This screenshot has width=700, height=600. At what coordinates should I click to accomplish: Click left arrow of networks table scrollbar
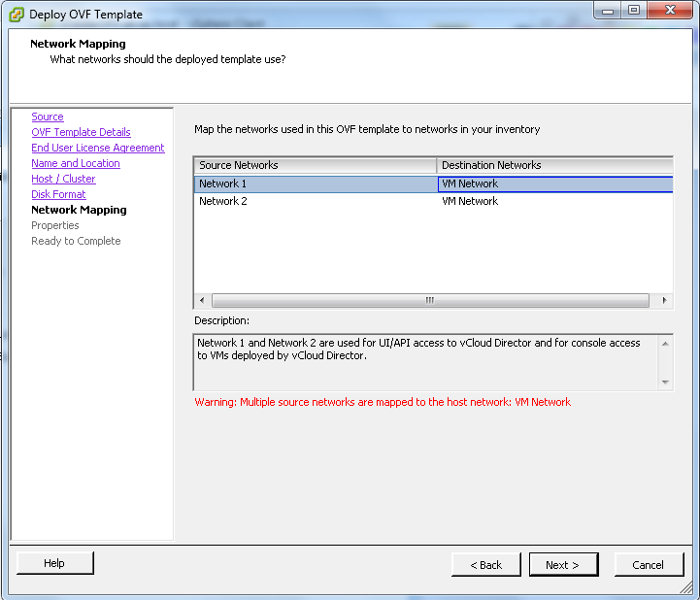click(202, 300)
